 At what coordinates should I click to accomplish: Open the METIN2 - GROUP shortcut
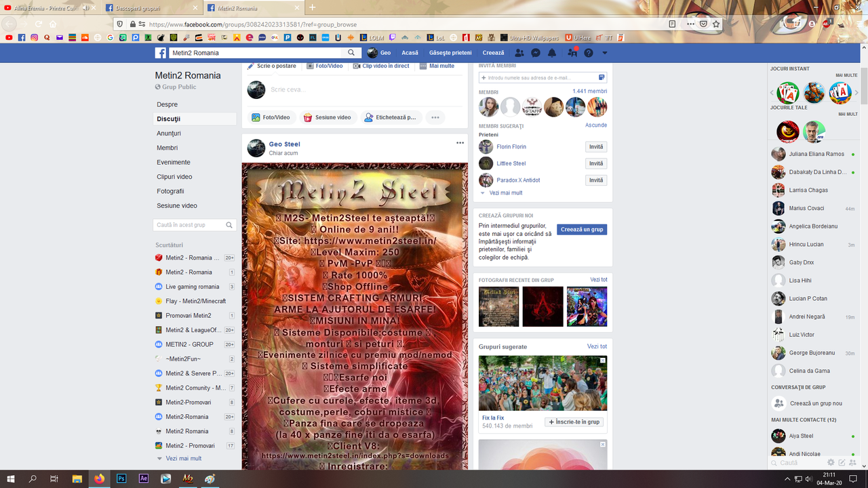(x=190, y=344)
